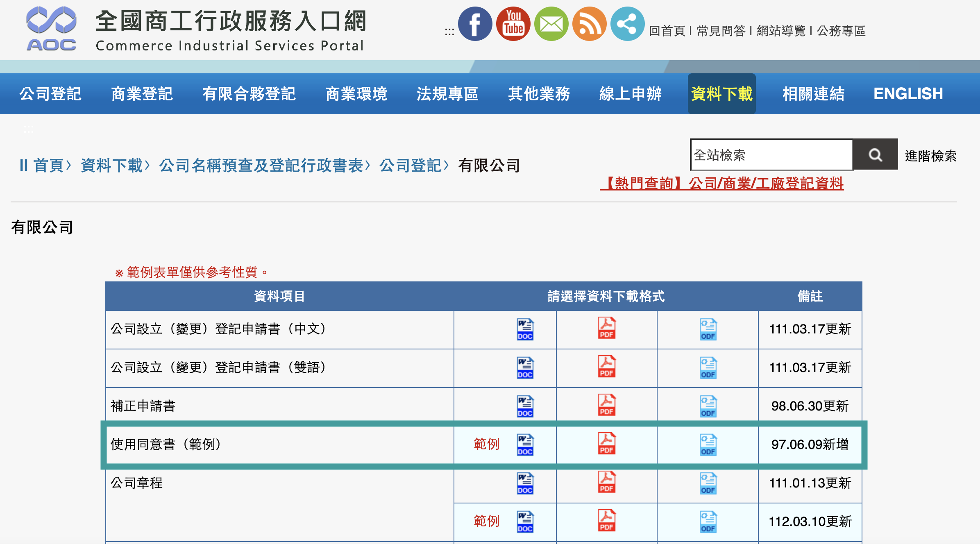Focus the 全站檢索 search field
This screenshot has width=980, height=544.
click(771, 154)
